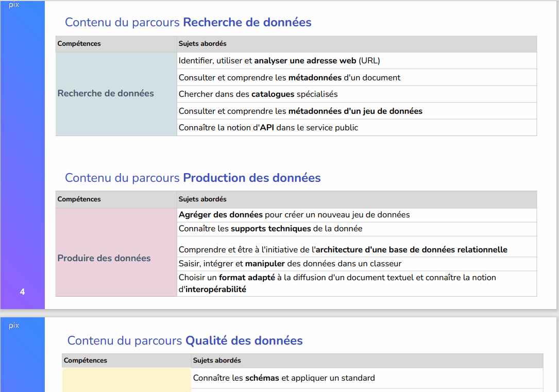Image resolution: width=559 pixels, height=392 pixels.
Task: Select row 'Identifier, utiliser et analyser une adresse web'
Action: (357, 61)
